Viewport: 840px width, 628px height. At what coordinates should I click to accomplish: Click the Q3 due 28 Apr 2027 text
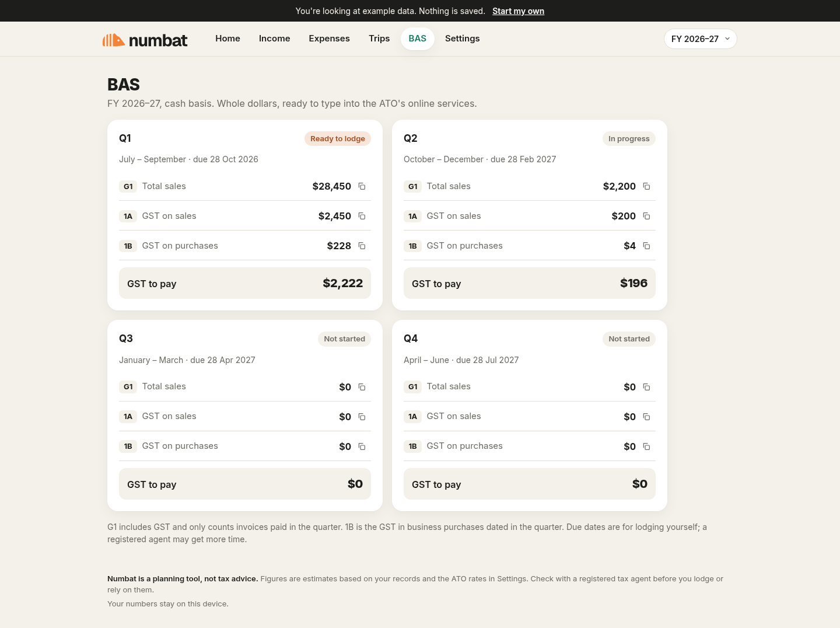(223, 360)
